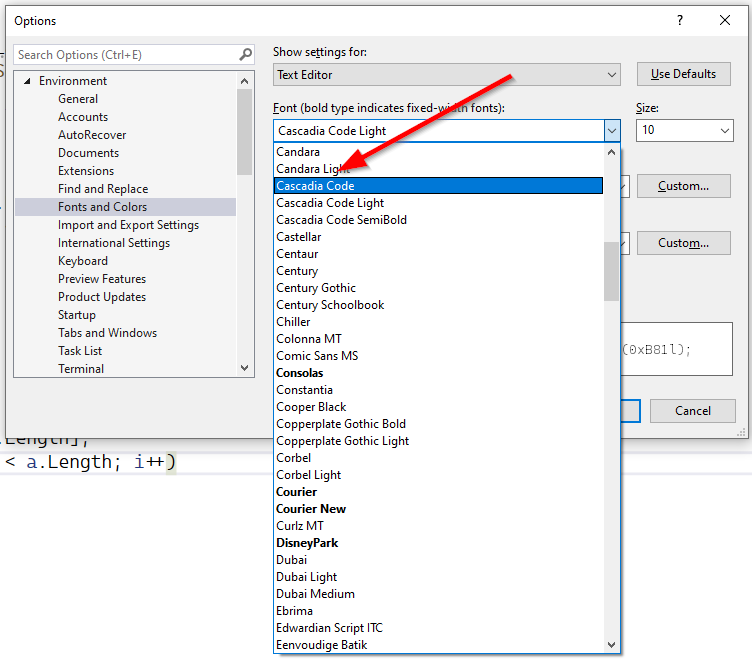Click font list scrollbar down arrow
Screen dimensions: 752x662
point(611,645)
